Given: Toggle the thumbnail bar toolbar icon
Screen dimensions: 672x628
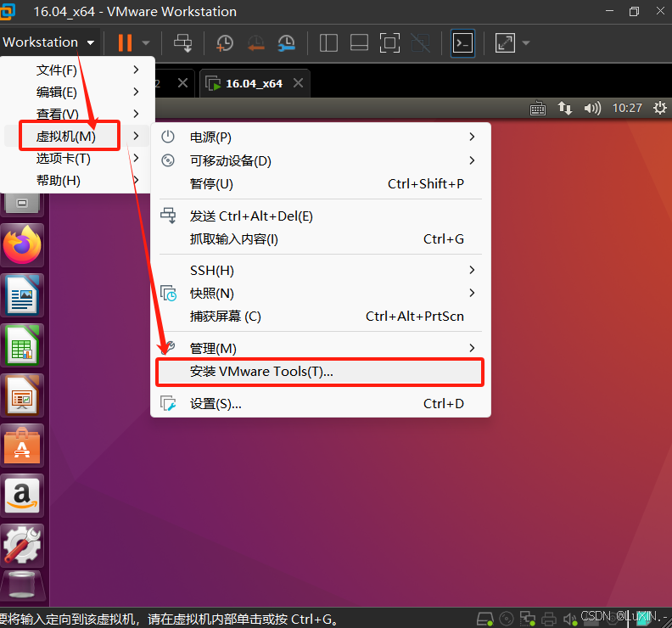Looking at the screenshot, I should [x=359, y=43].
